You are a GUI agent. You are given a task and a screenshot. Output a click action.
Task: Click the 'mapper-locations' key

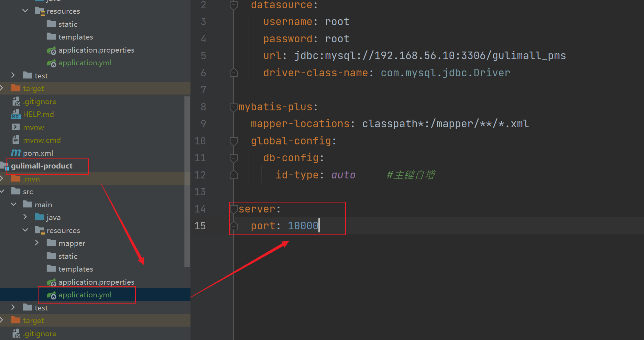click(300, 123)
